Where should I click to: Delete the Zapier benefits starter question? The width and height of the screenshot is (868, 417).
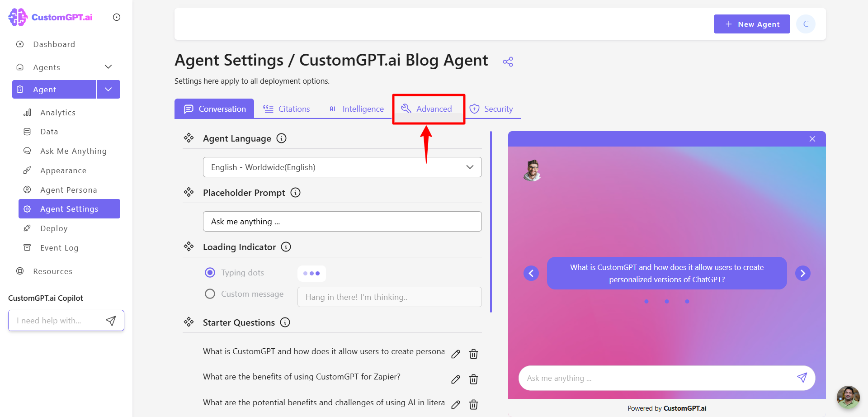click(473, 379)
